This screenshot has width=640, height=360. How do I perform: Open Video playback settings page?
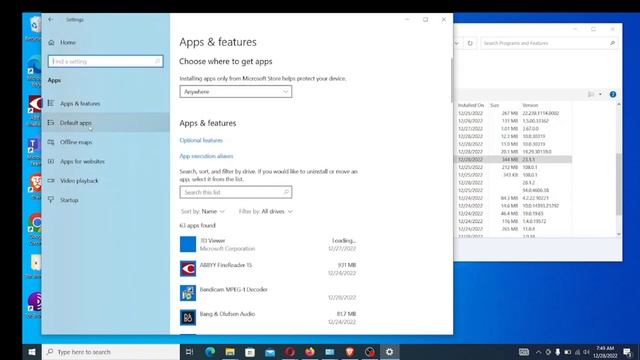[x=106, y=181]
